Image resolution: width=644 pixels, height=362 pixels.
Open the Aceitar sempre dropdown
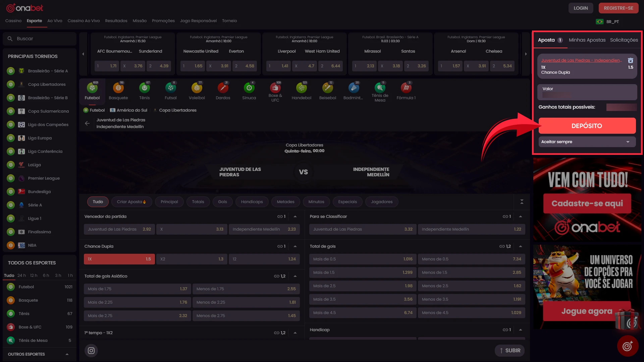pos(587,142)
